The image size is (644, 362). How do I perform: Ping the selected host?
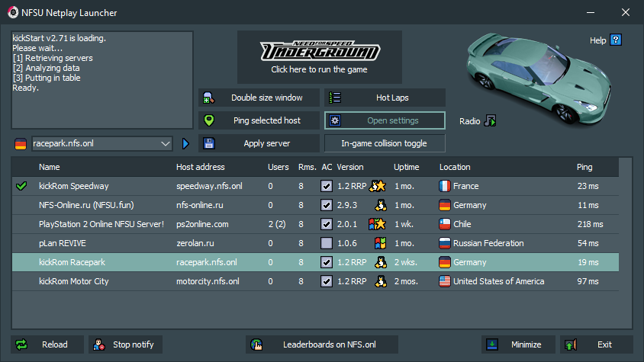click(259, 120)
